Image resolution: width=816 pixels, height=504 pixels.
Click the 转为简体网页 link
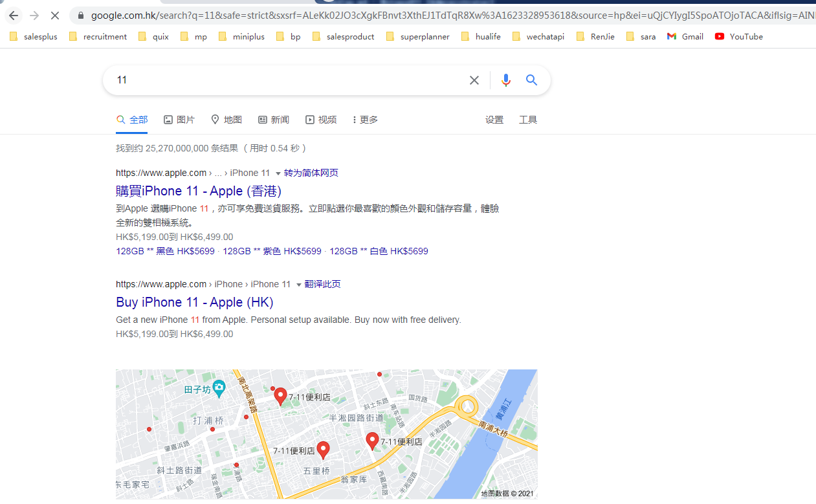(311, 173)
